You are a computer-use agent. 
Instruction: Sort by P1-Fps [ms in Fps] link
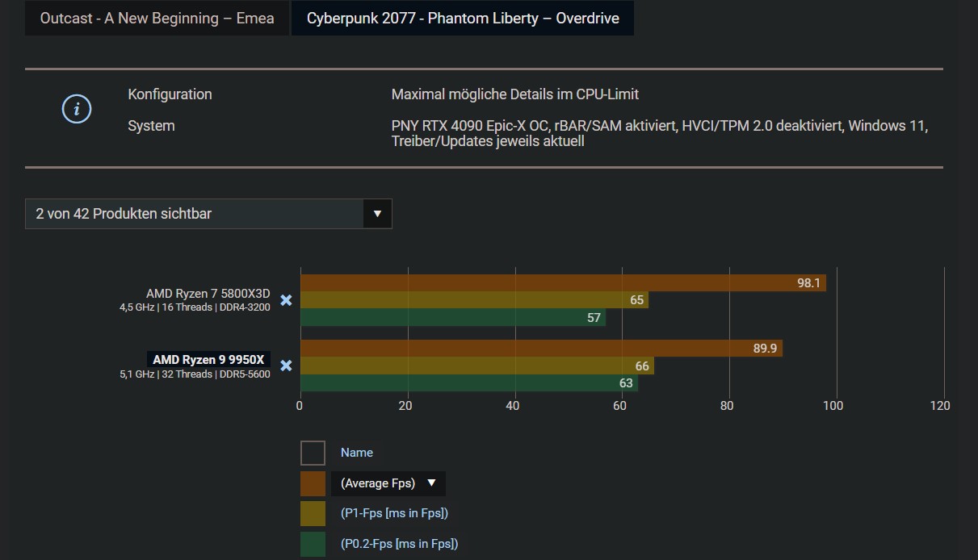(394, 513)
